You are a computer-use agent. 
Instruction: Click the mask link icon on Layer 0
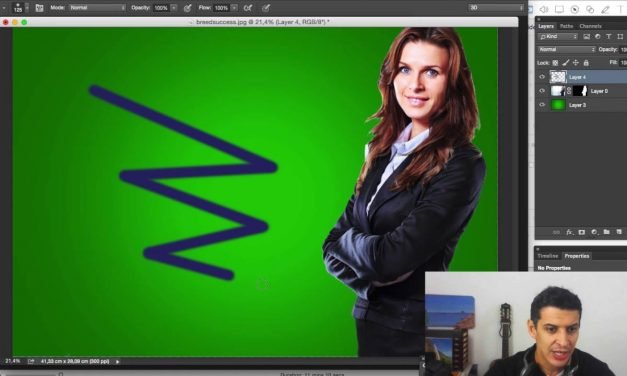click(569, 91)
